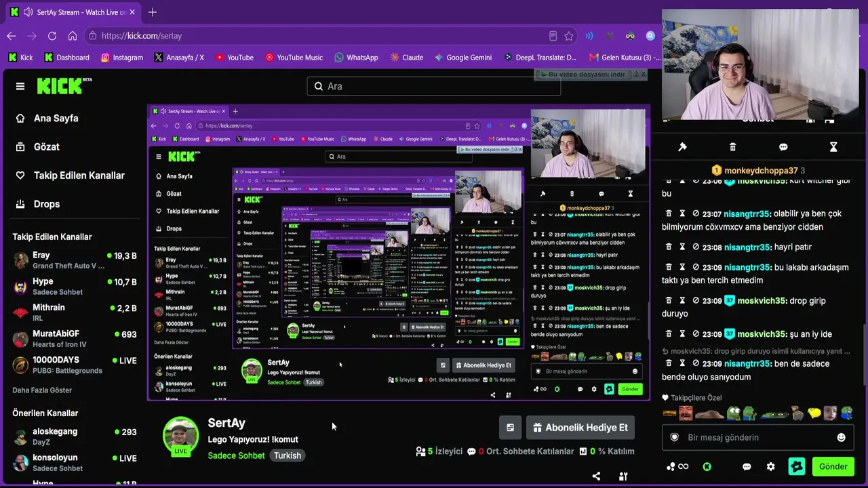The image size is (868, 488).
Task: Open the Kick sidebar hamburger menu
Action: 20,86
